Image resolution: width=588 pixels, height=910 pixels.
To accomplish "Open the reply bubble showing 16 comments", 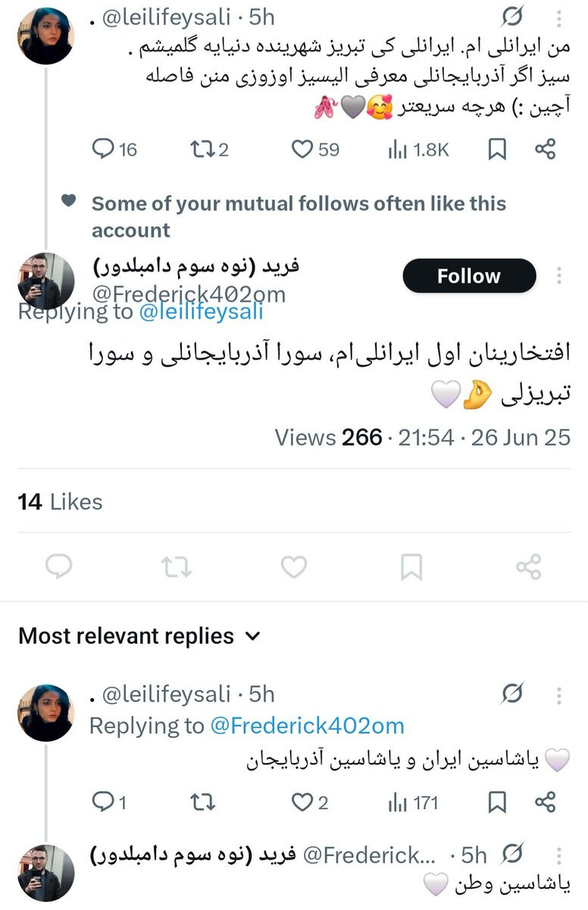I will pos(114,149).
